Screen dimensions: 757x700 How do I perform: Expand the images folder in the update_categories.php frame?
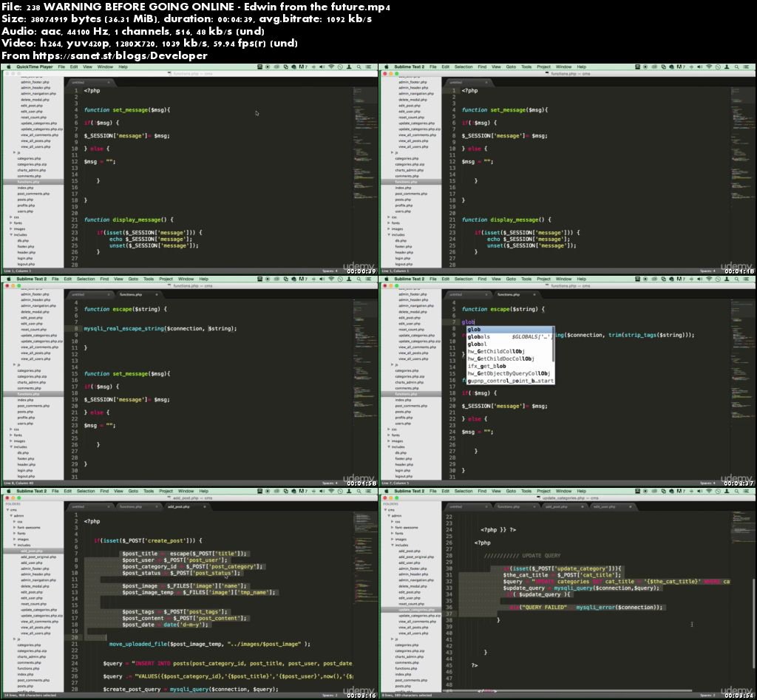pyautogui.click(x=392, y=540)
